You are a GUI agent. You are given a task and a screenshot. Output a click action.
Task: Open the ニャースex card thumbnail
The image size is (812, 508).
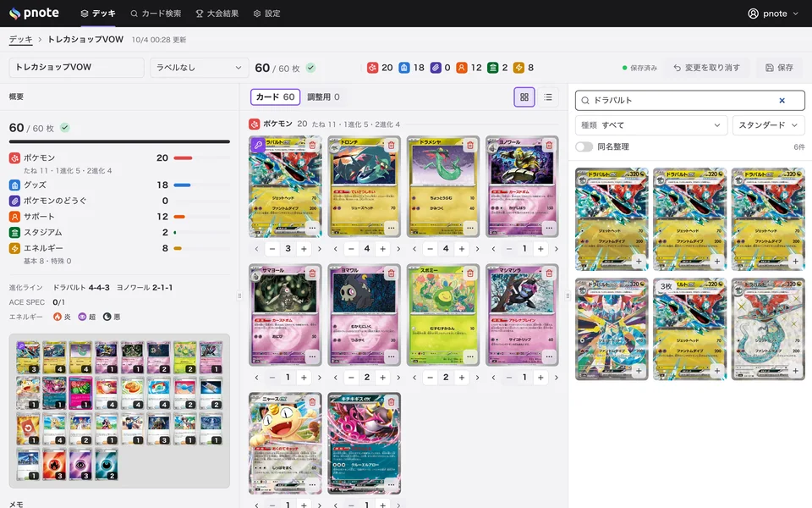[285, 443]
